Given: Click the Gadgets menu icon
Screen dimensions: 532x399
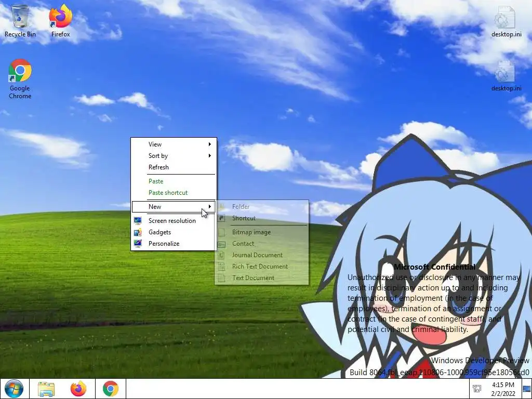Looking at the screenshot, I should [x=138, y=232].
